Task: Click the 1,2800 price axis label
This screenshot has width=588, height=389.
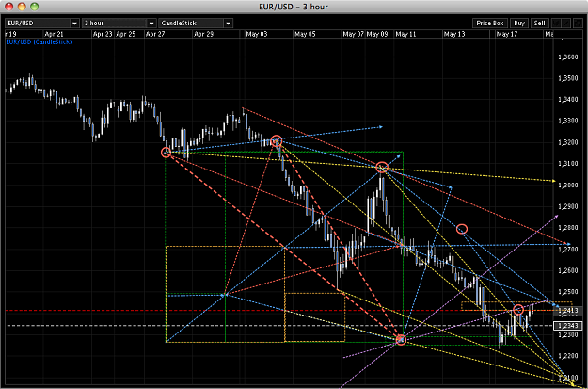Action: tap(566, 228)
